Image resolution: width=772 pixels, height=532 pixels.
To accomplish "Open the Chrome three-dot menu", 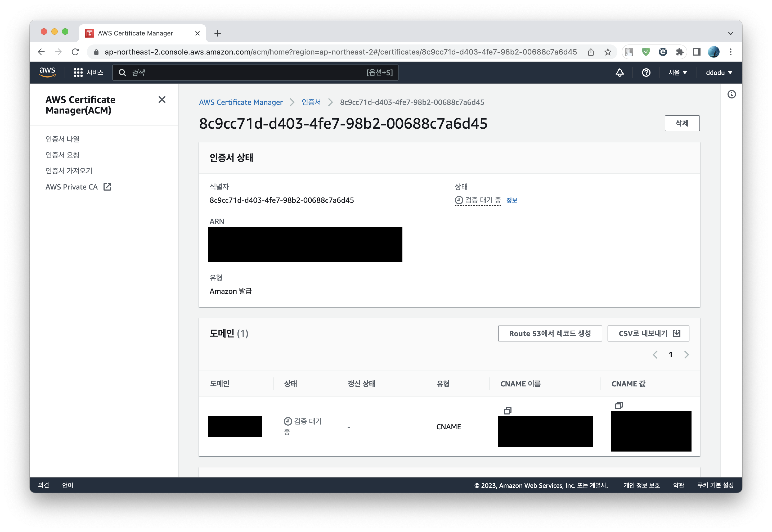I will [731, 52].
